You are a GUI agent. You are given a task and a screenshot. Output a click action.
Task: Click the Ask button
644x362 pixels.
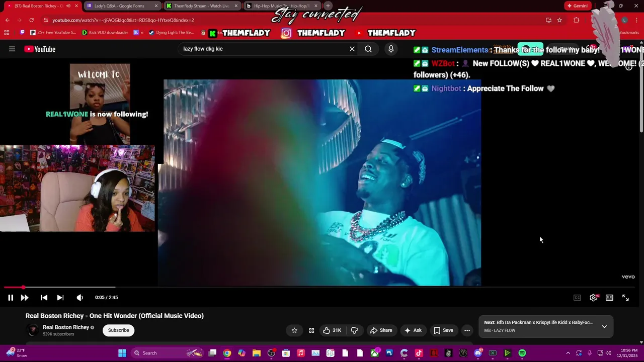click(413, 330)
